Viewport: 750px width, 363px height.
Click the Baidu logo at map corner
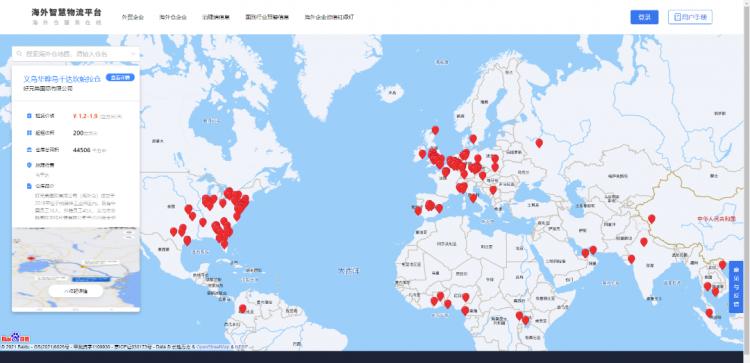10,338
